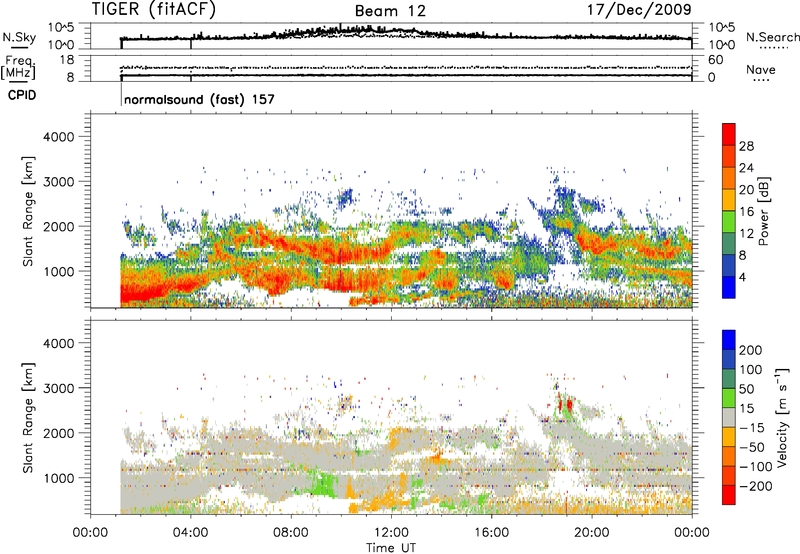Click the Freq. [MHz] axis label
The width and height of the screenshot is (800, 554).
[18, 68]
